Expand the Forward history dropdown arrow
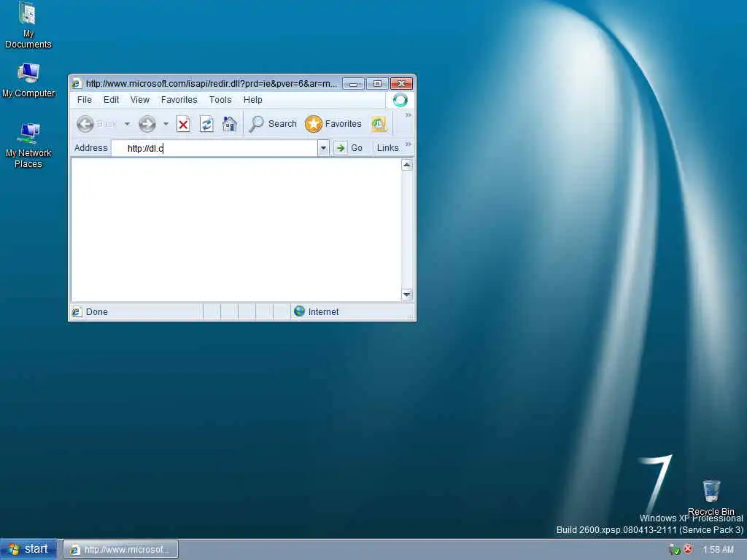This screenshot has width=747, height=560. point(166,124)
